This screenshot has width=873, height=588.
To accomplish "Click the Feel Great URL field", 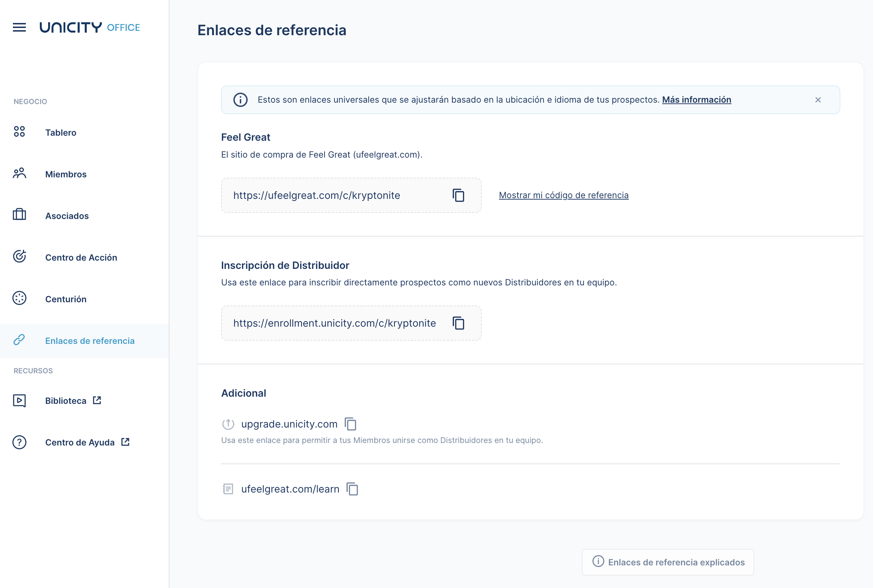I will 351,195.
